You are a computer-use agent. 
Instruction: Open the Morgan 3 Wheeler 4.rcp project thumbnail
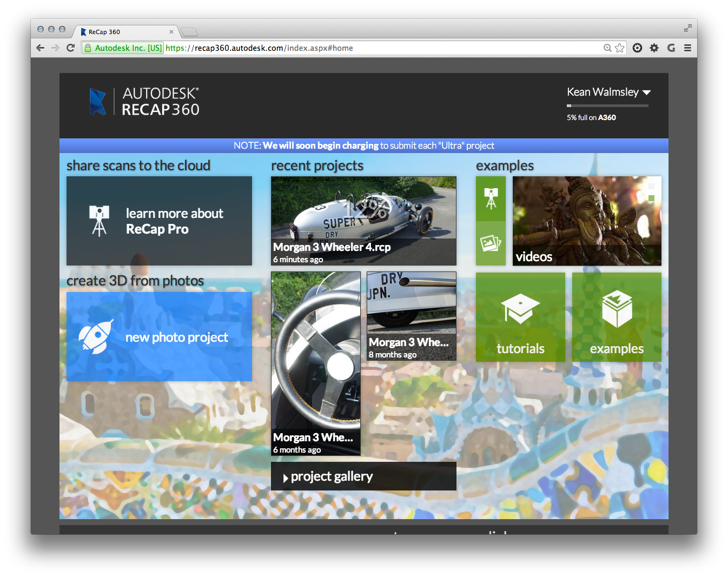tap(363, 221)
